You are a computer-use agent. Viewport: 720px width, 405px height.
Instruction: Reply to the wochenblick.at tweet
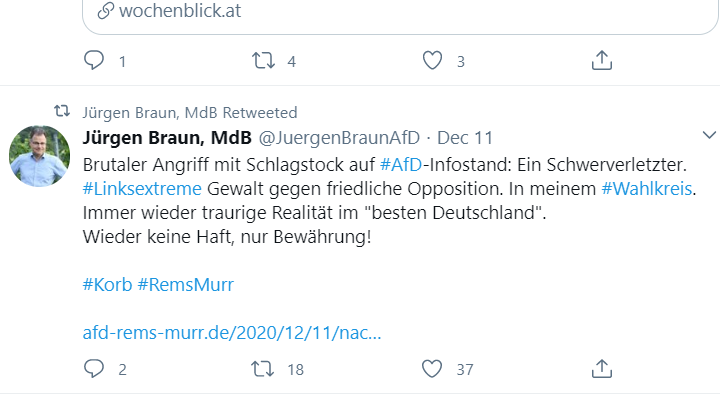coord(94,61)
